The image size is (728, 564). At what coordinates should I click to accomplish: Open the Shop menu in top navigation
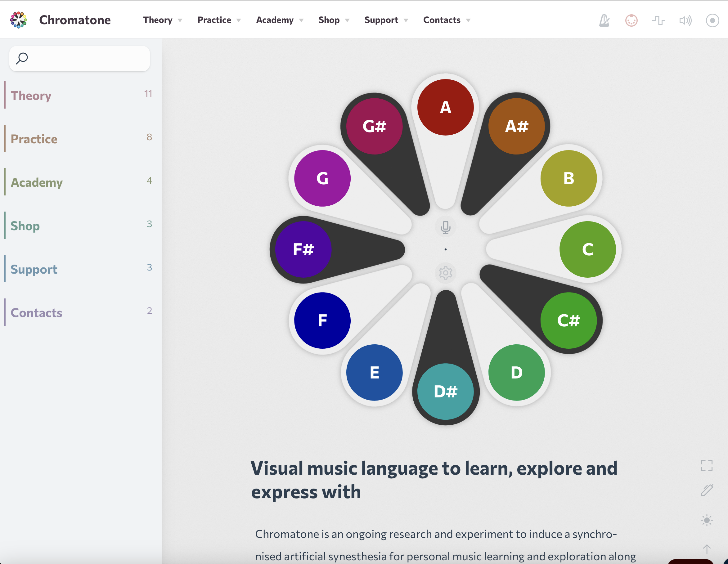329,20
